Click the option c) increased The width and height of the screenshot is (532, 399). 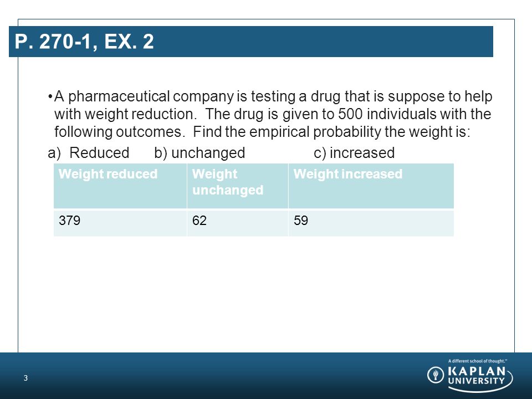[x=354, y=153]
